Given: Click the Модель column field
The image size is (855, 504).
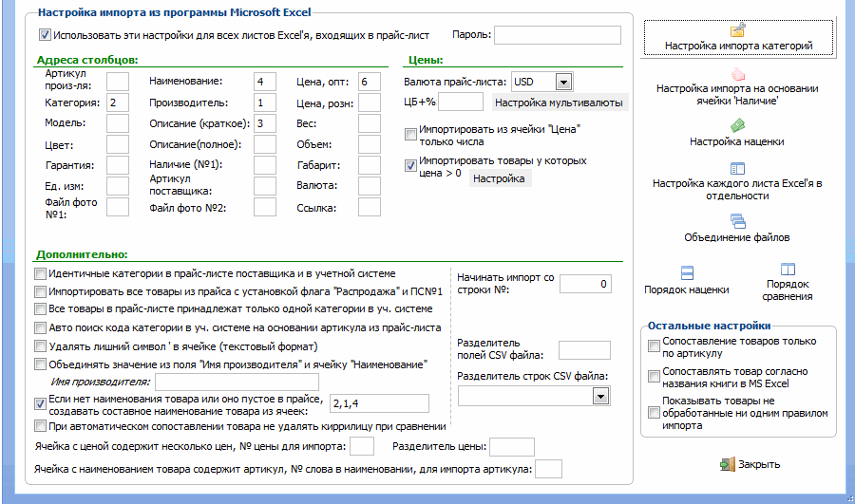Looking at the screenshot, I should click(x=118, y=123).
